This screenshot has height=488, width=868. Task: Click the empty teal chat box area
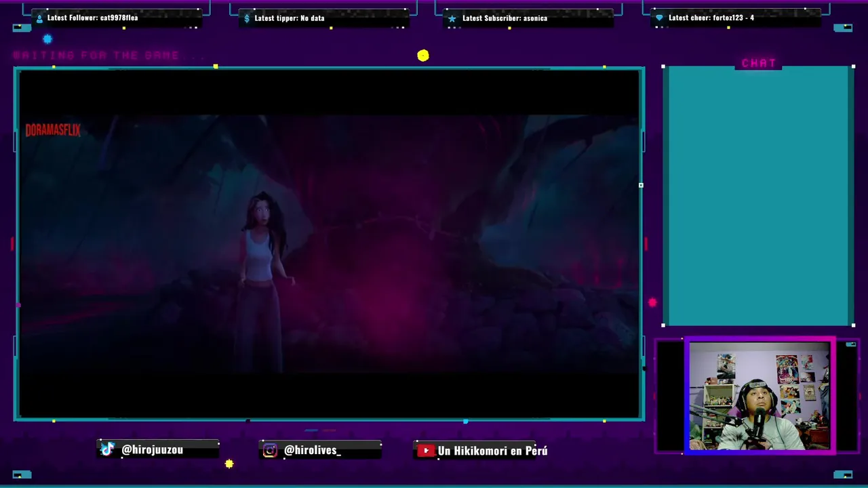pyautogui.click(x=758, y=197)
